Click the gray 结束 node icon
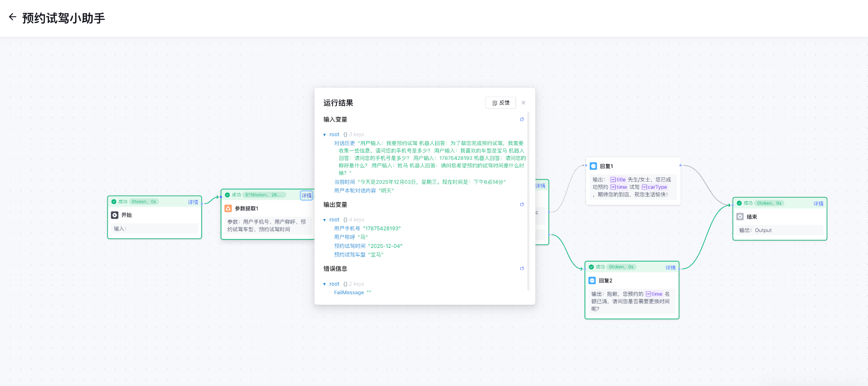This screenshot has height=386, width=868. point(740,217)
